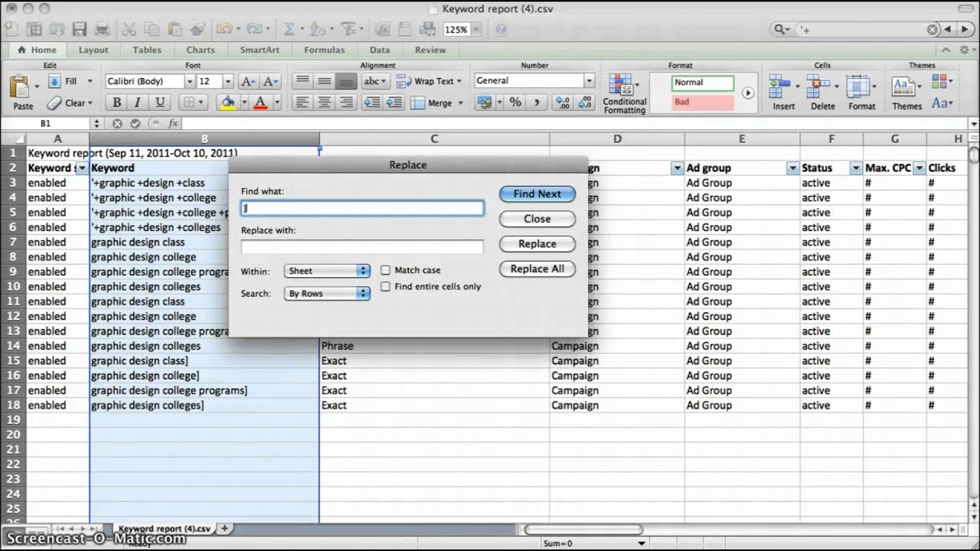Viewport: 980px width, 551px height.
Task: Click the Keyword report (4).csv sheet tab
Action: click(164, 528)
